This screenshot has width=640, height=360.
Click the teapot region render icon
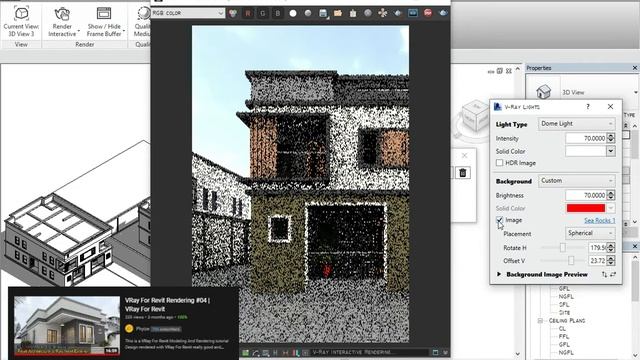coord(398,13)
